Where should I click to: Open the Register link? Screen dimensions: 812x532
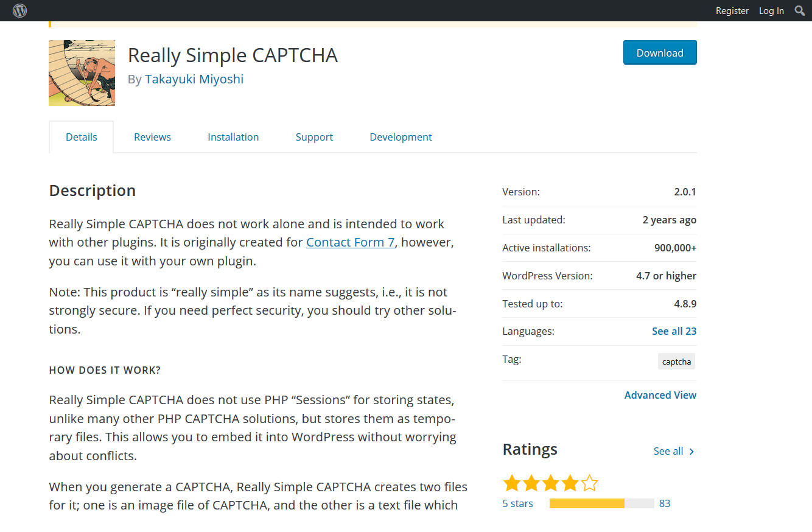[732, 11]
